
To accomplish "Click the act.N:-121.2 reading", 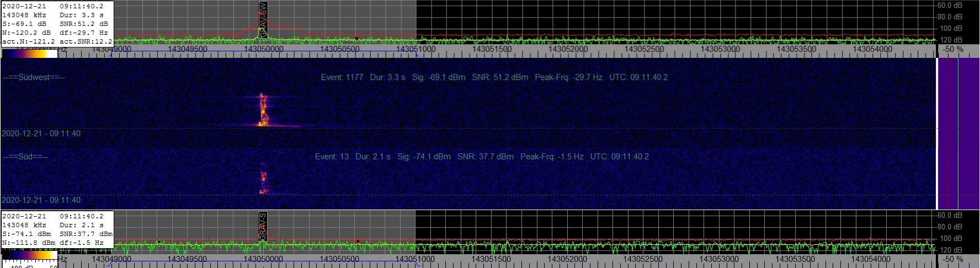I will point(29,42).
